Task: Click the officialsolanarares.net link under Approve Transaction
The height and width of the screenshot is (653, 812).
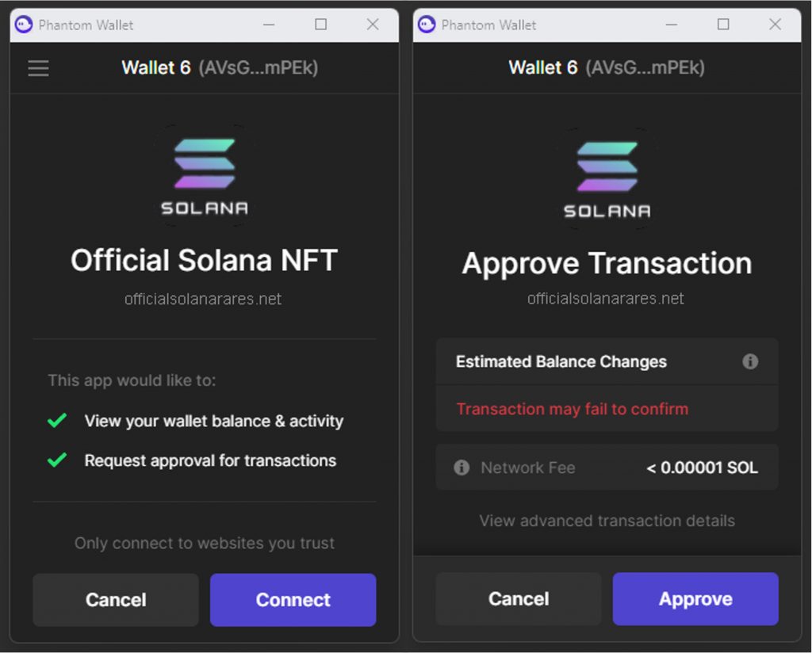Action: tap(606, 299)
